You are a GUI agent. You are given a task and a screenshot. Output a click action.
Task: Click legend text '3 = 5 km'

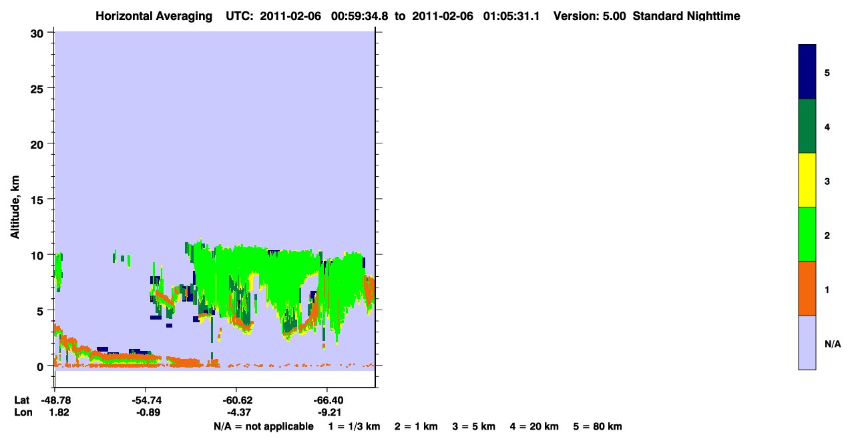click(473, 426)
